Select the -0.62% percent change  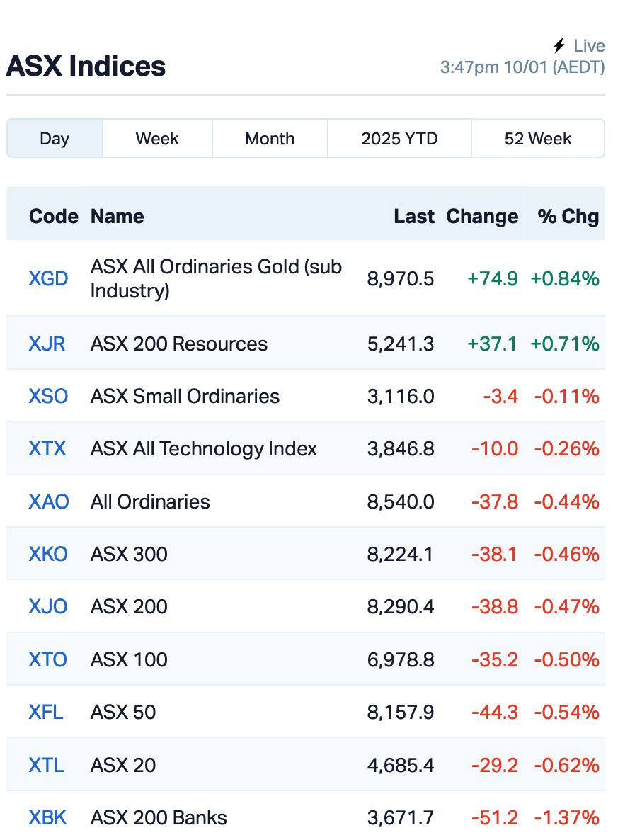pyautogui.click(x=567, y=765)
